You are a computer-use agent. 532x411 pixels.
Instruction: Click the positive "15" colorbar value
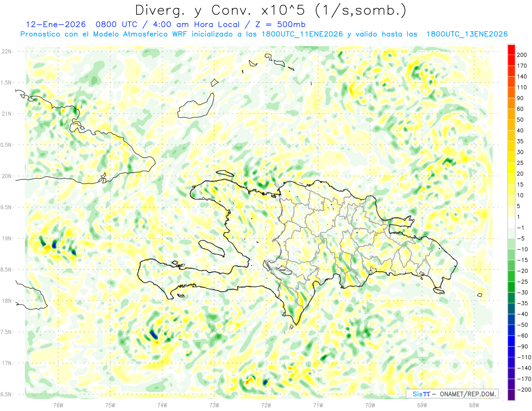click(x=521, y=184)
